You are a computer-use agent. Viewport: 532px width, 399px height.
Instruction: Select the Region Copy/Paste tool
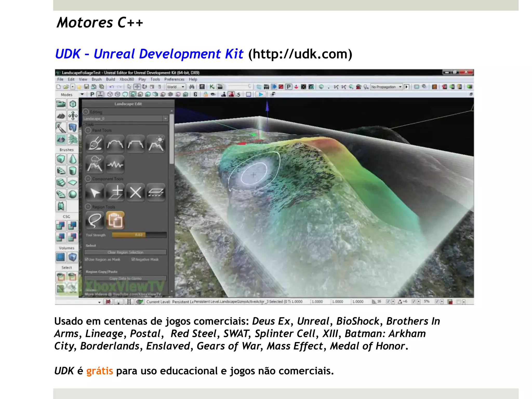click(115, 220)
